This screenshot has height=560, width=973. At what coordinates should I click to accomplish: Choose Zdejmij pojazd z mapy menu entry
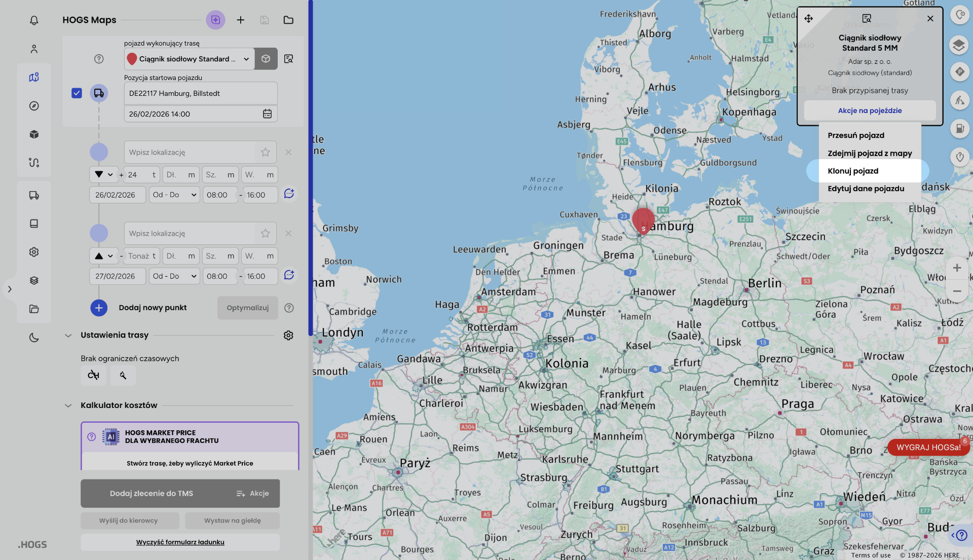point(870,153)
